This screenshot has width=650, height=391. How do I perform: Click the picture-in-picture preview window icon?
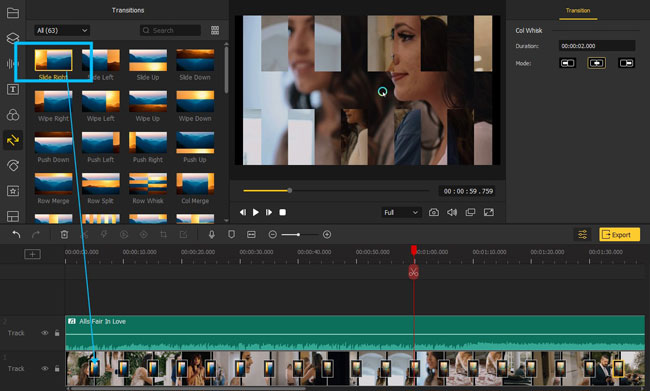(x=470, y=212)
